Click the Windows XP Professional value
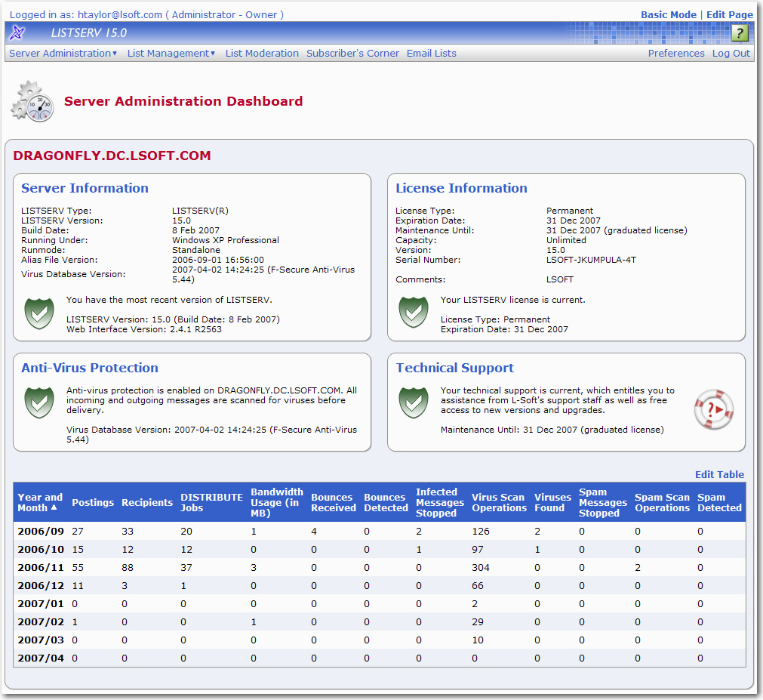Viewport: 763px width, 700px height. click(x=226, y=240)
